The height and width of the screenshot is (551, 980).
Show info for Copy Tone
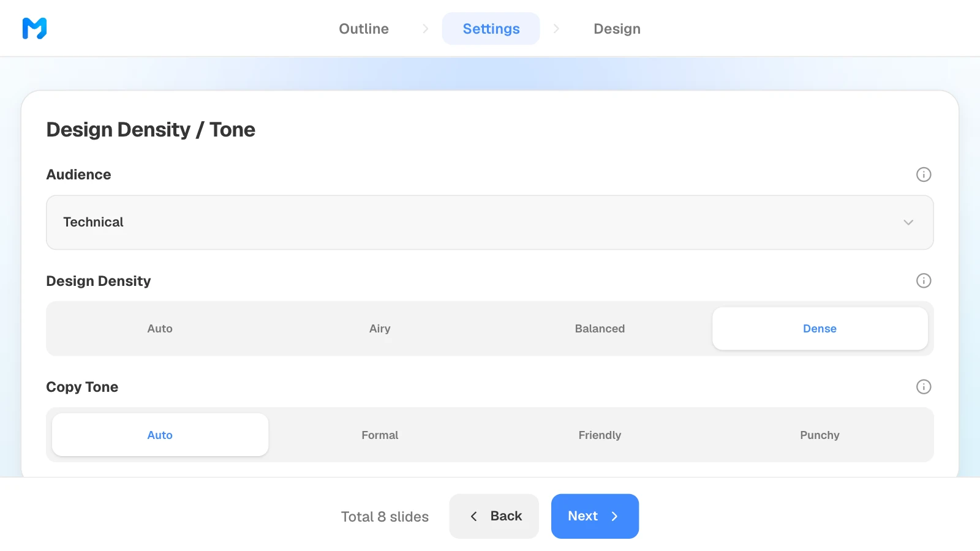pyautogui.click(x=924, y=387)
